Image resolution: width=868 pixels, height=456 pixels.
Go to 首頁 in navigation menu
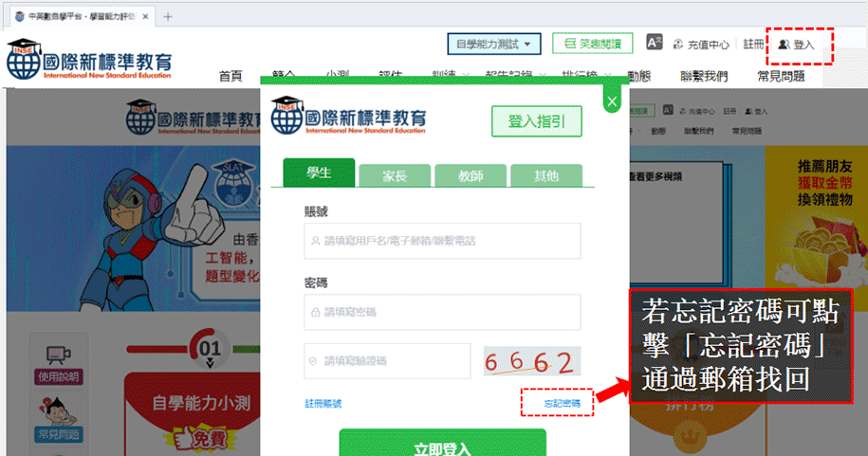(x=231, y=77)
